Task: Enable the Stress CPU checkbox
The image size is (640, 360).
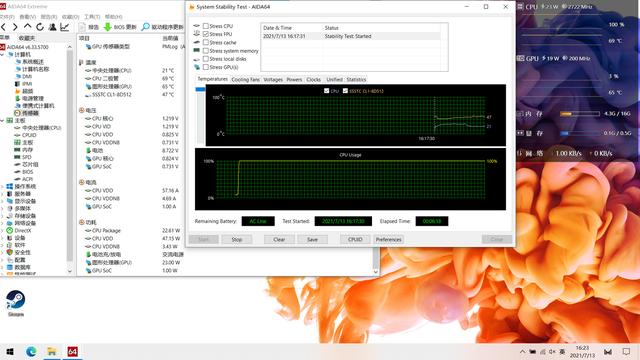Action: (206, 26)
